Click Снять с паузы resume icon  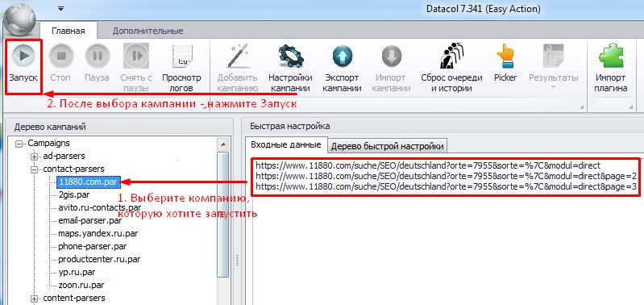tap(136, 56)
